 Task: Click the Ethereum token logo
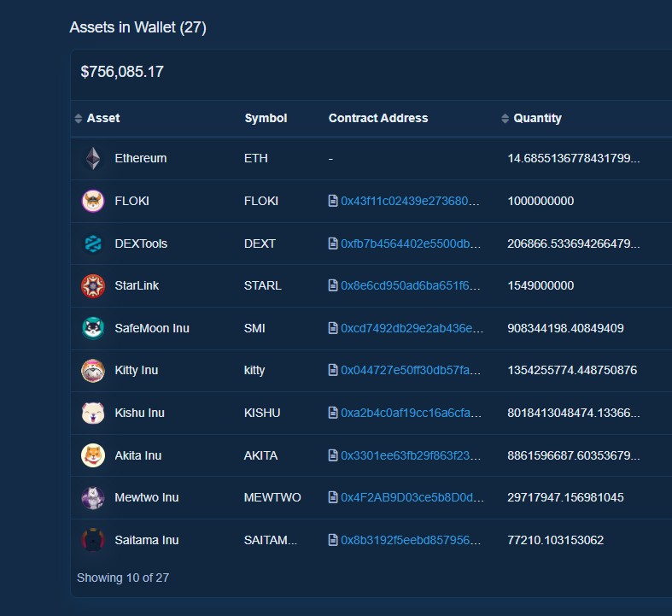pyautogui.click(x=93, y=159)
